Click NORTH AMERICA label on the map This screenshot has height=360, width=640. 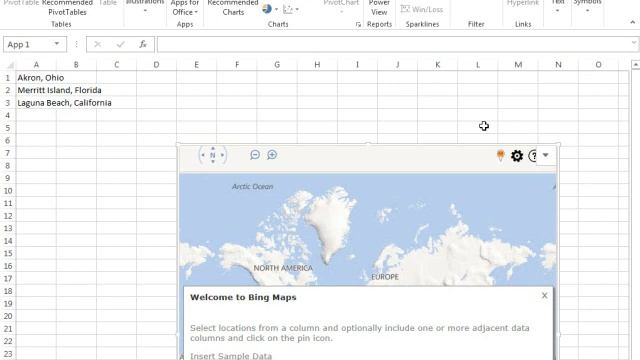pyautogui.click(x=283, y=268)
